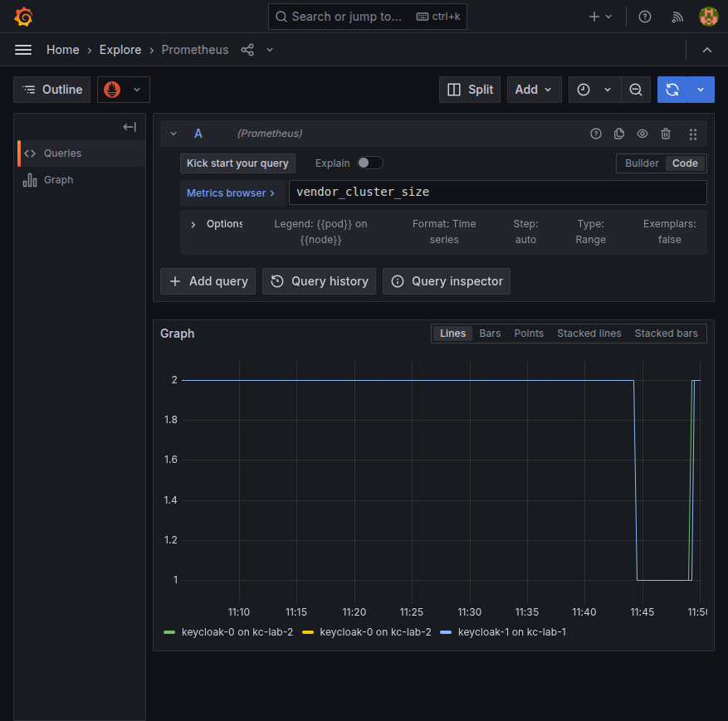Open the Prometheus datasource picker
Image resolution: width=728 pixels, height=721 pixels.
point(124,90)
